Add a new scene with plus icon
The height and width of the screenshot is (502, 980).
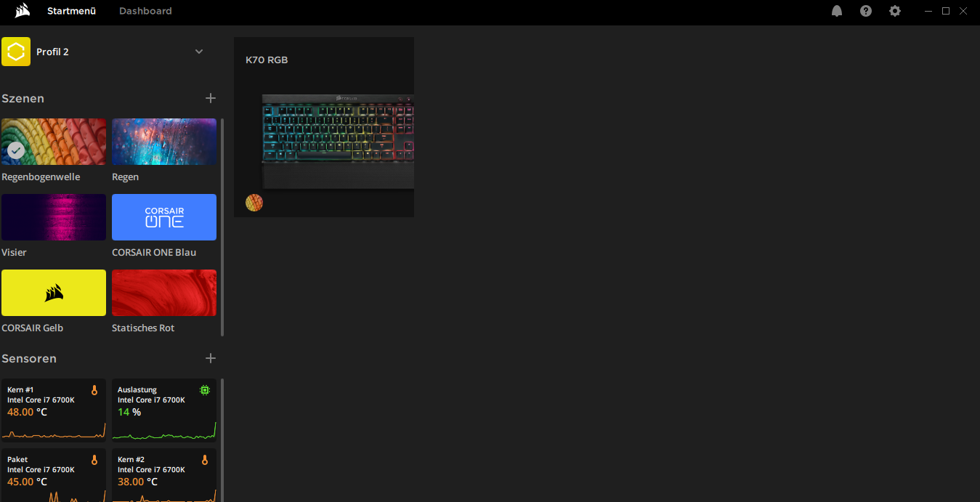pos(211,98)
